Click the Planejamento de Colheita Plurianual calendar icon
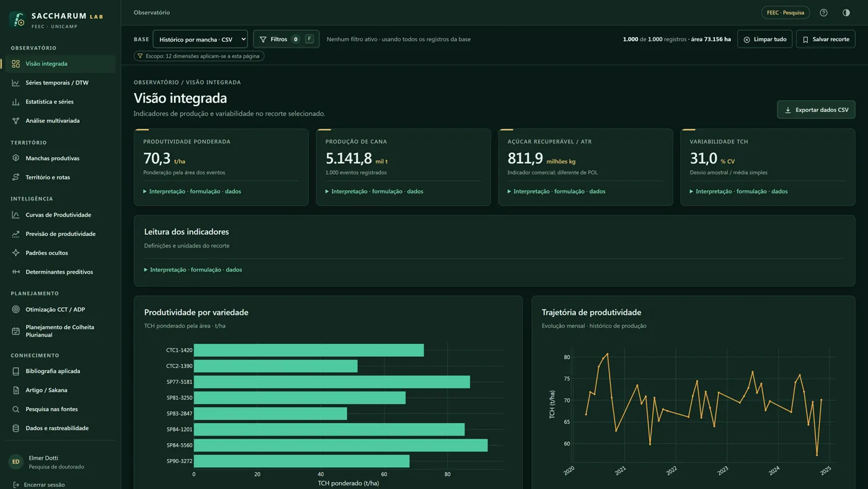The image size is (868, 489). point(15,331)
